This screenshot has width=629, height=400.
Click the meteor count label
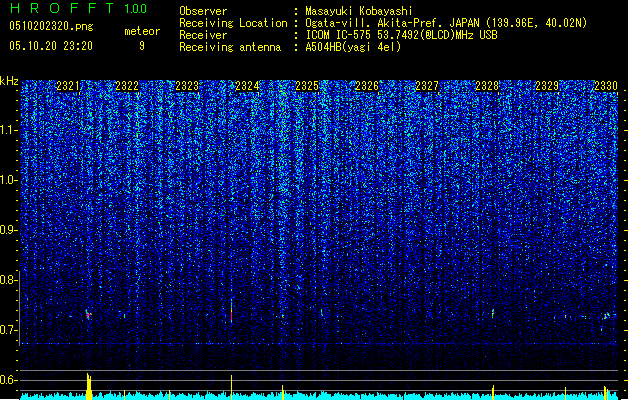pyautogui.click(x=142, y=31)
